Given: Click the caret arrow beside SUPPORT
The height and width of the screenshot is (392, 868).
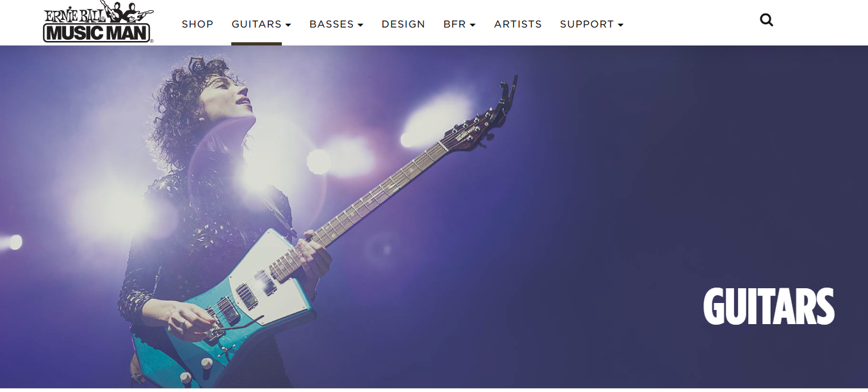Looking at the screenshot, I should (x=621, y=25).
